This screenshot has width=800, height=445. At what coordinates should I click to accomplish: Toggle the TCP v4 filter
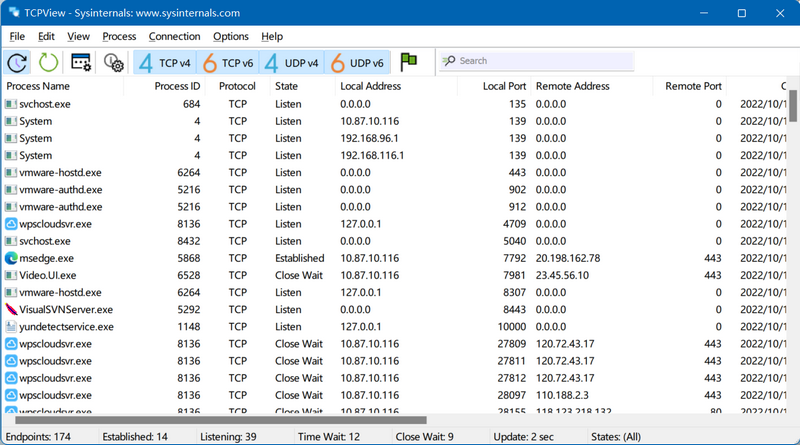click(x=164, y=63)
